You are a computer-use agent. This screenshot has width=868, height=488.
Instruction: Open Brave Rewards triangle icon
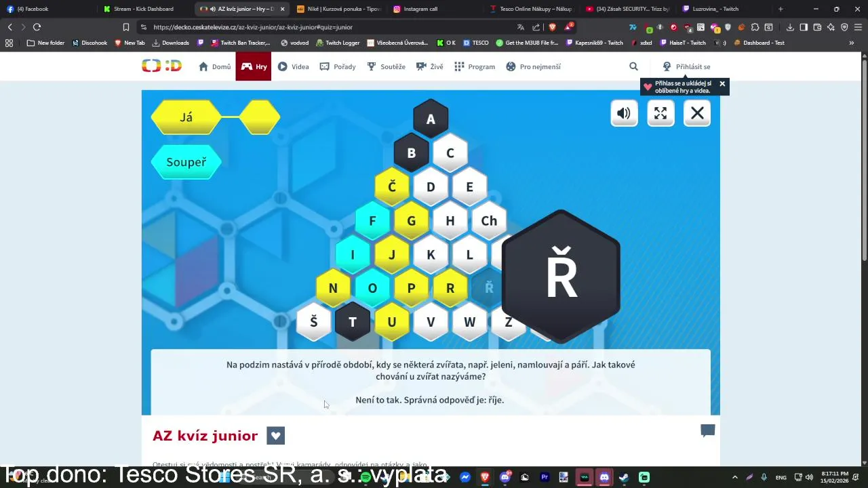[x=570, y=27]
